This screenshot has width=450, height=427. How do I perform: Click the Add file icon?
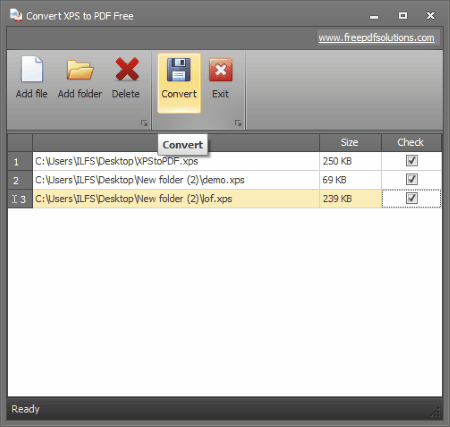click(32, 69)
